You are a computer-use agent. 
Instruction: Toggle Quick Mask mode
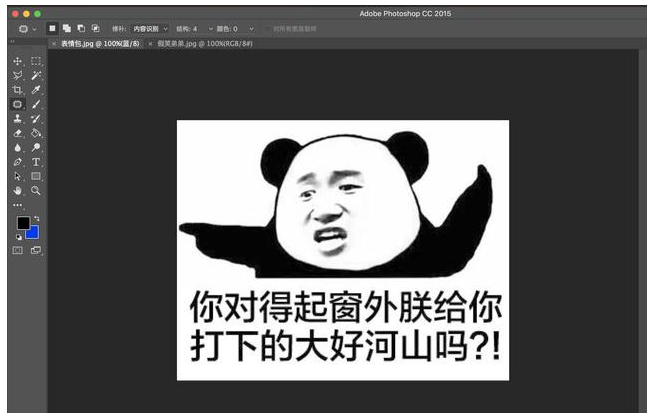[x=18, y=250]
